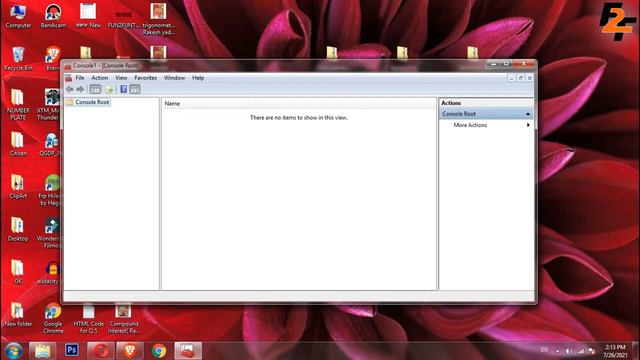Toggle Show/Hide Console Tree toolbar button
This screenshot has width=640, height=360.
[x=95, y=89]
